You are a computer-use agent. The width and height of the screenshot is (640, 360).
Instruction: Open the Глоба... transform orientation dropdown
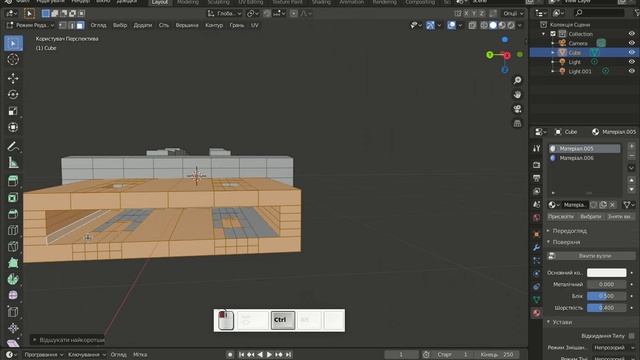pos(224,13)
